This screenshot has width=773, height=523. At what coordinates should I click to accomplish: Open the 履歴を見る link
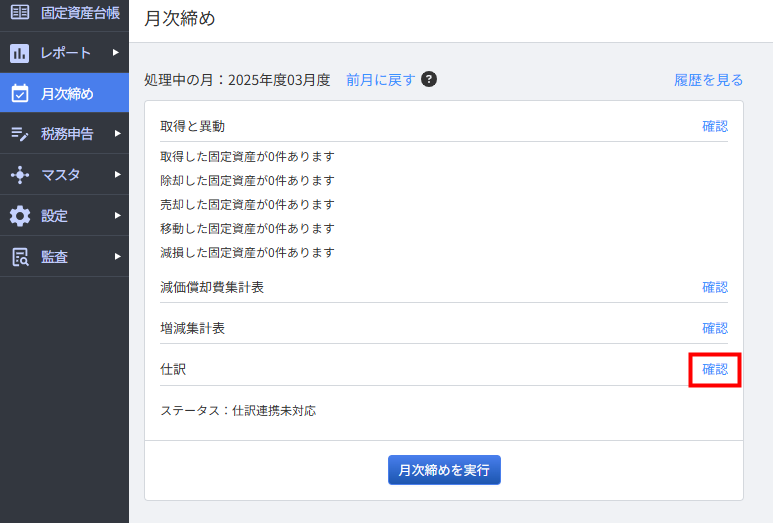(x=708, y=80)
